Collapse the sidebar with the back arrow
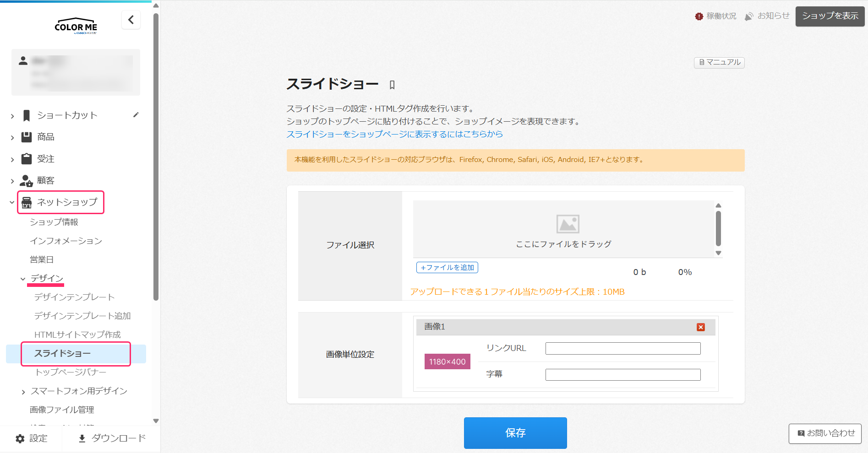This screenshot has height=453, width=868. coord(131,20)
